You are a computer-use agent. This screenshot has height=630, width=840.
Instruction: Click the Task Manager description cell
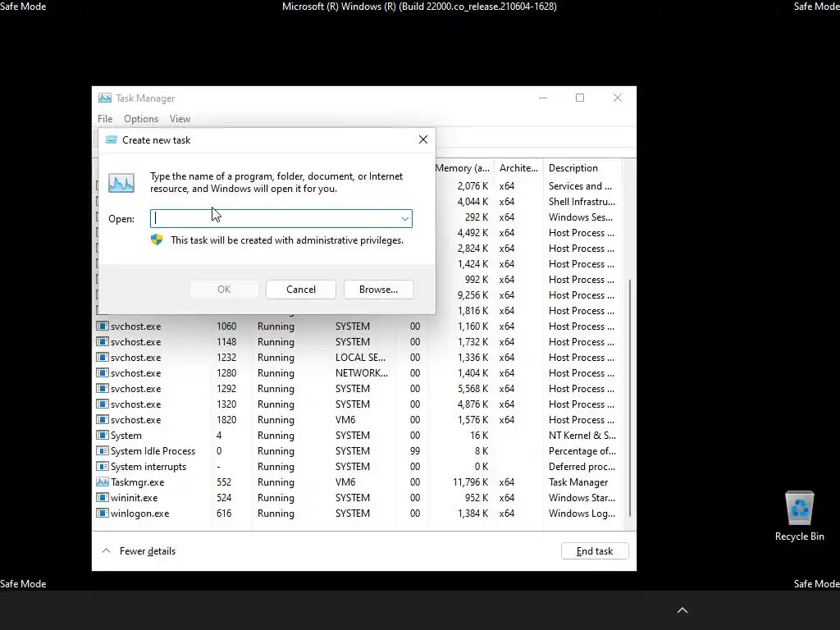point(578,482)
